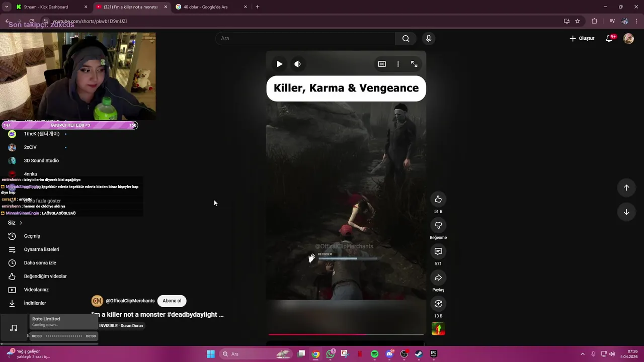Image resolution: width=644 pixels, height=362 pixels.
Task: Expand the system tray hidden icons chevron
Action: click(583, 354)
